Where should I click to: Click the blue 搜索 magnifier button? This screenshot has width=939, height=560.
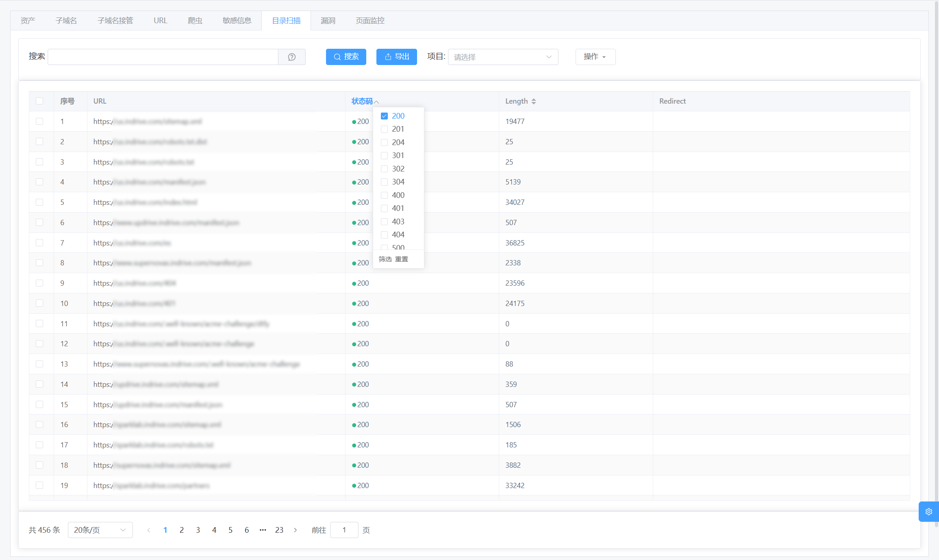pos(346,57)
